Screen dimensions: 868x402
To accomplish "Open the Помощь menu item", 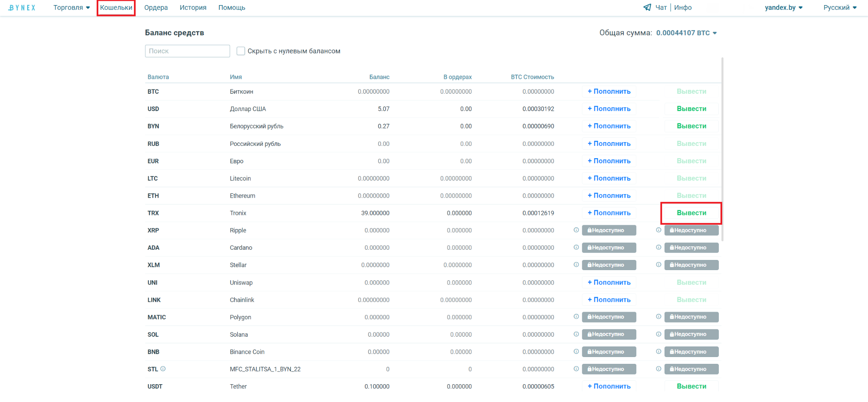I will pyautogui.click(x=232, y=8).
